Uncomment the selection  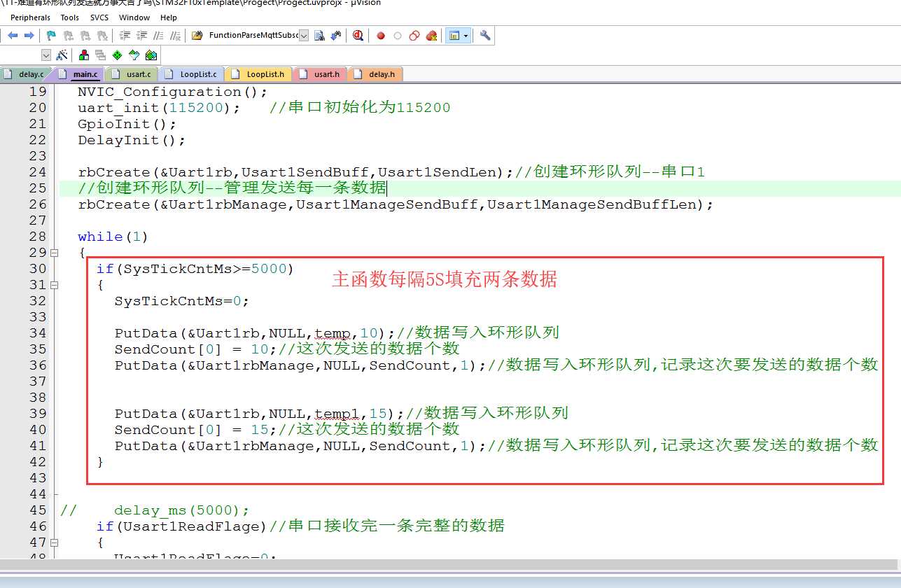pos(175,36)
